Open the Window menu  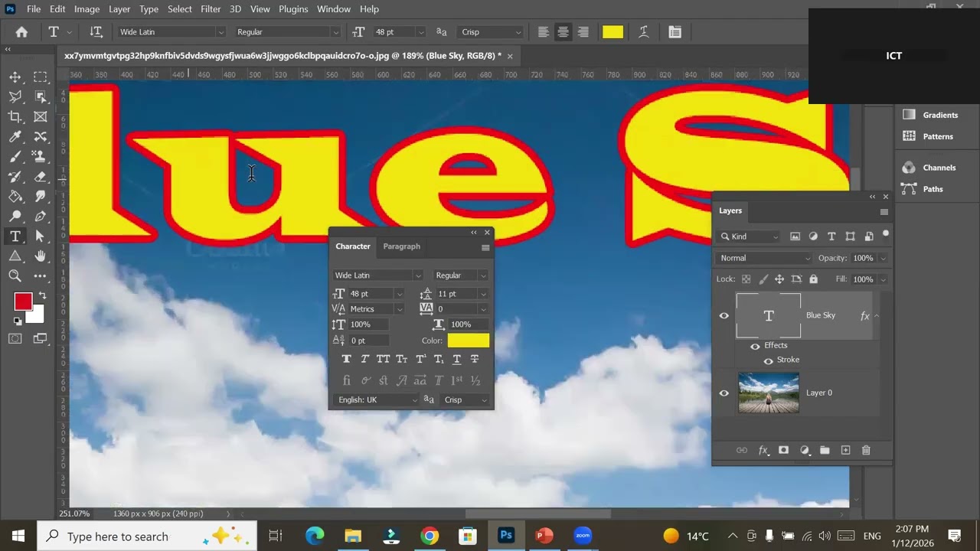[334, 9]
